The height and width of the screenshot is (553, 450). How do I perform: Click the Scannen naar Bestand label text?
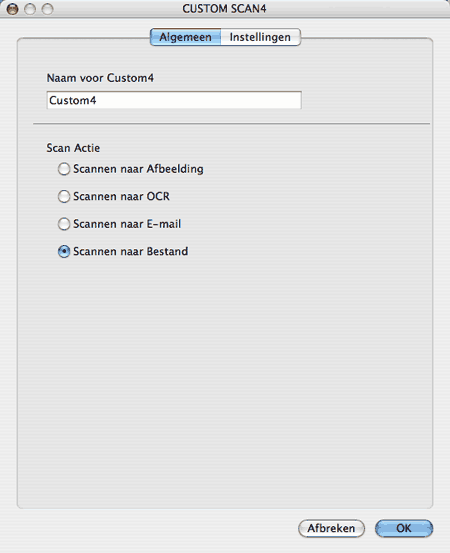pos(130,251)
